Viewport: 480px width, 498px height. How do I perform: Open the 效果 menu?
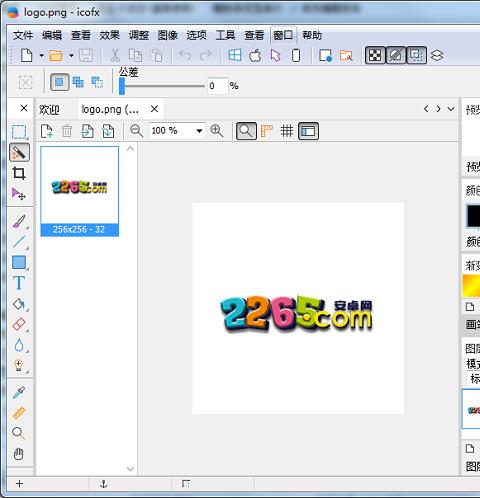110,35
